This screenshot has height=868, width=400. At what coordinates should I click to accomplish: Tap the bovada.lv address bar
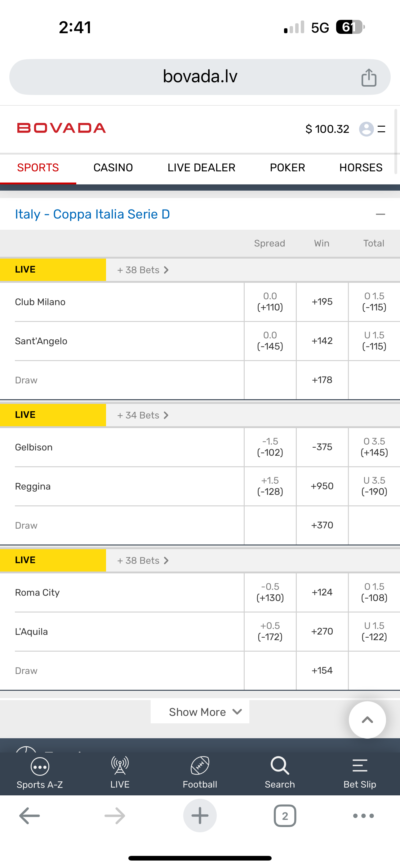200,77
